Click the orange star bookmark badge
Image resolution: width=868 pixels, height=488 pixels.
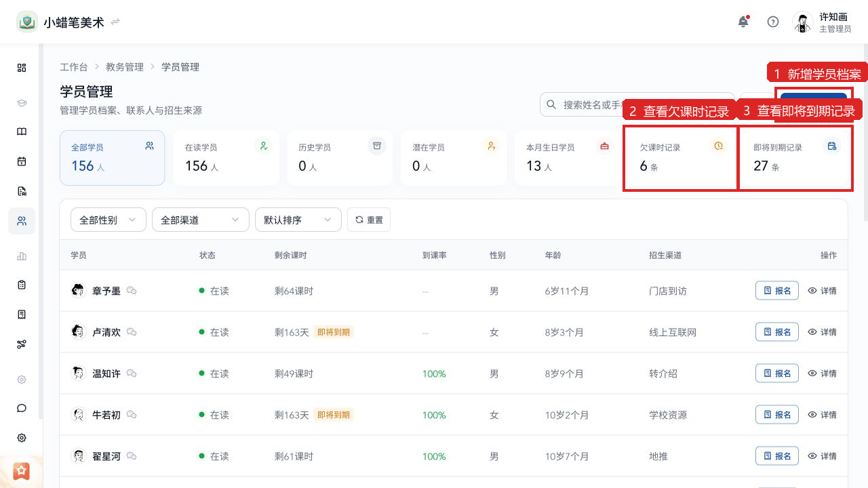(22, 470)
